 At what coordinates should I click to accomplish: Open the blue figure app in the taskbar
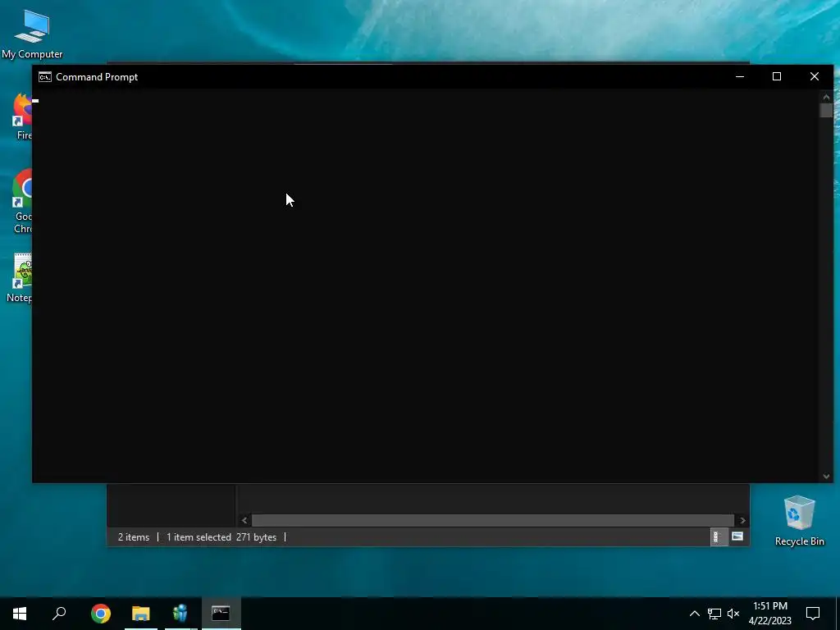pyautogui.click(x=180, y=614)
